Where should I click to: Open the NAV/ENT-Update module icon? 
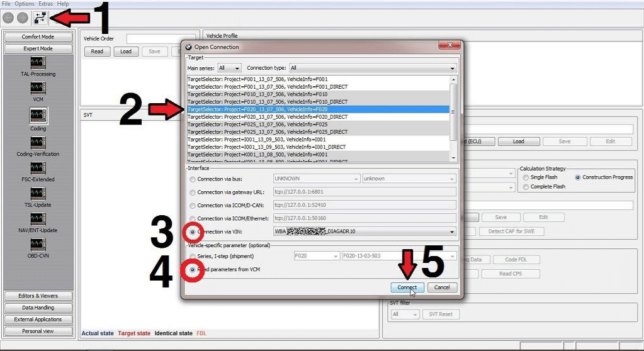coord(38,220)
